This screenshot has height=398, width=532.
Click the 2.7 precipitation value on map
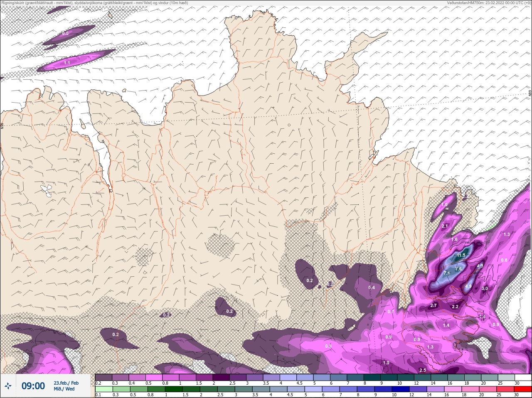point(433,305)
